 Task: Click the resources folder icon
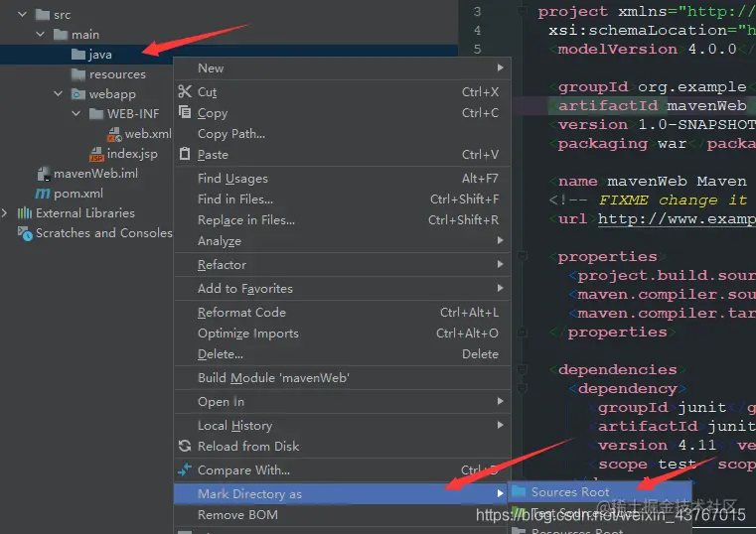[x=78, y=74]
